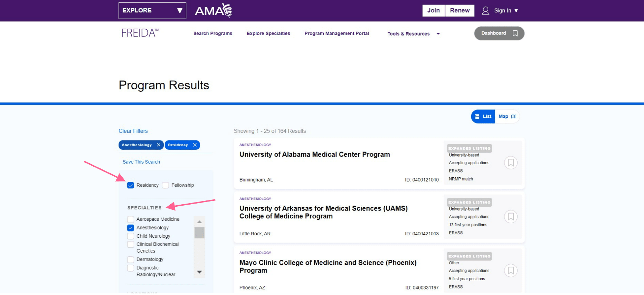Check Clinical Biochemical Genetics specialty
The height and width of the screenshot is (295, 644).
point(131,244)
